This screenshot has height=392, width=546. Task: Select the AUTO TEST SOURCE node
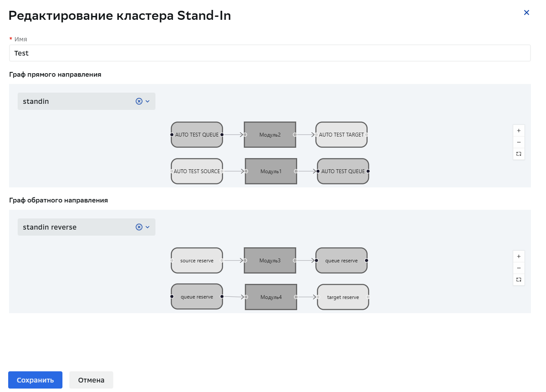(x=197, y=171)
